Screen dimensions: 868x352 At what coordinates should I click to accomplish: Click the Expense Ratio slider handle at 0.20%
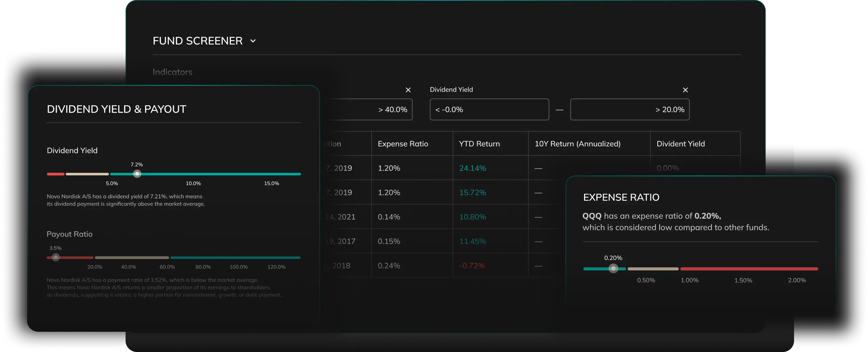(x=613, y=269)
